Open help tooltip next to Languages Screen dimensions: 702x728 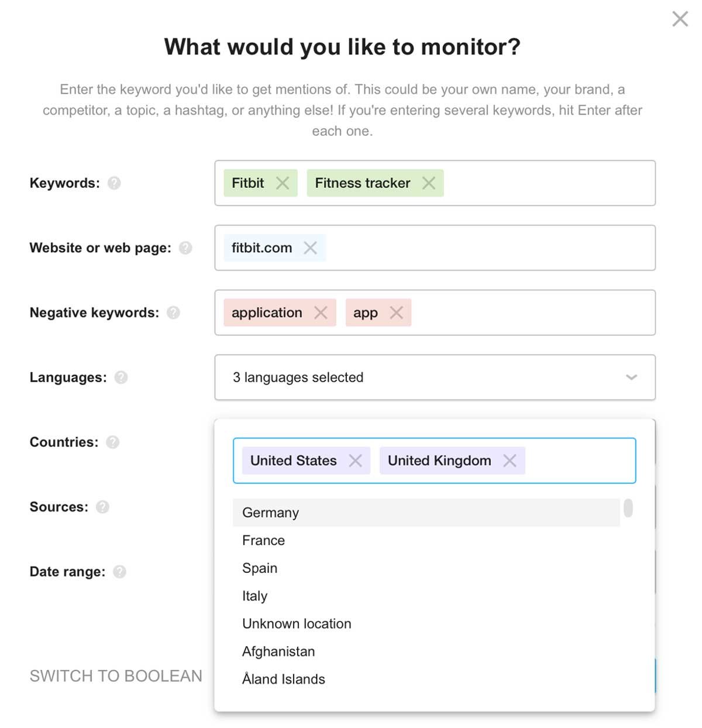(x=121, y=377)
